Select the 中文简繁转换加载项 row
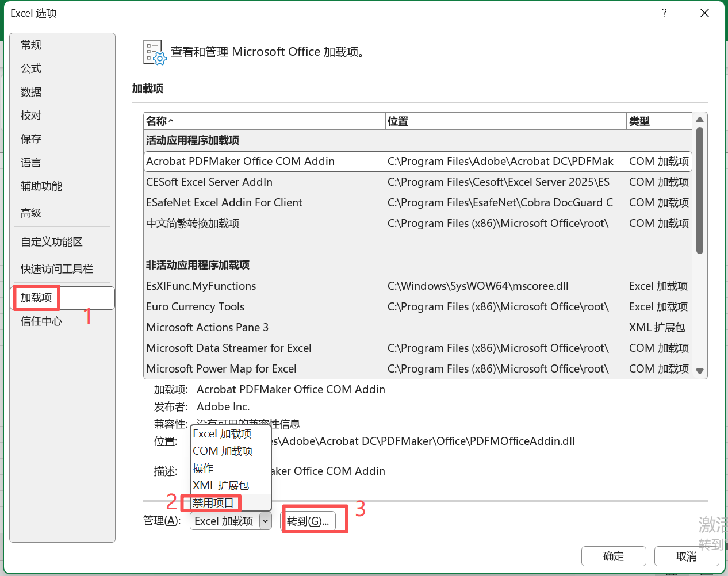 point(417,224)
